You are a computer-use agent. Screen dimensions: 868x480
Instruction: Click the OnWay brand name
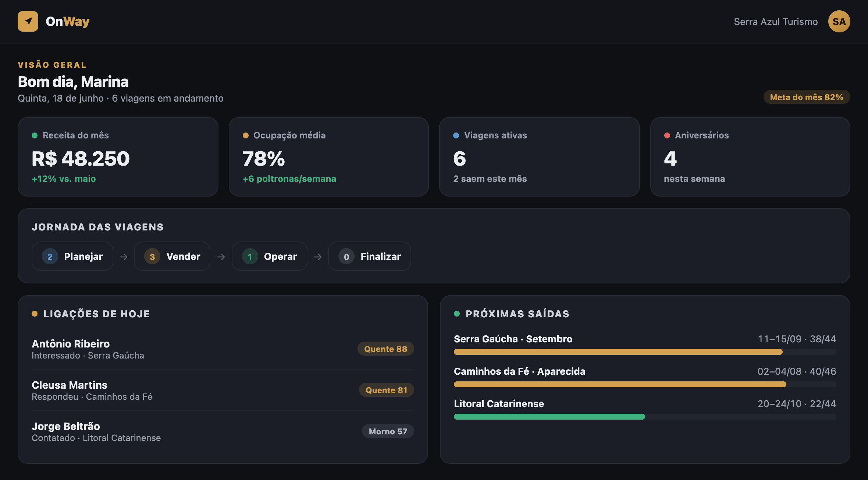pos(68,21)
